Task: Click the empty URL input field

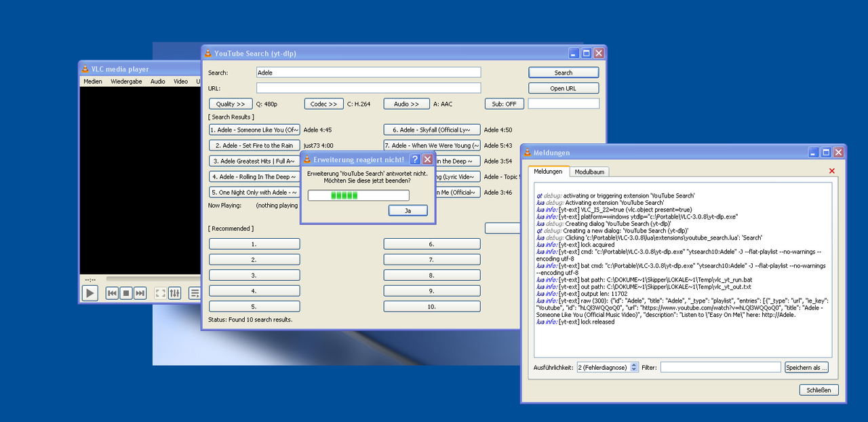Action: (x=368, y=88)
